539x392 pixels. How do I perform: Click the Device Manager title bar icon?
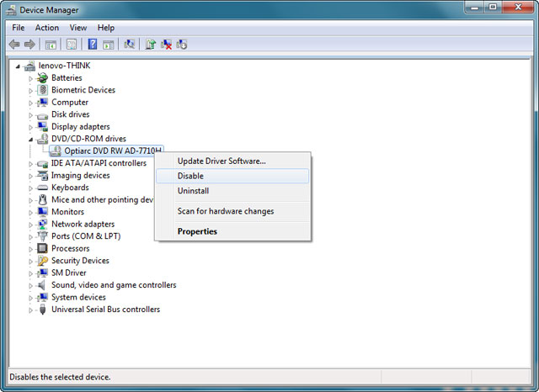(x=11, y=10)
